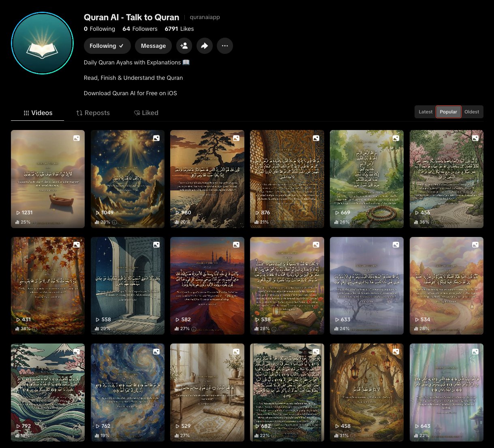This screenshot has width=494, height=448.
Task: Click play count icon on 792-views wave video
Action: coord(18,426)
